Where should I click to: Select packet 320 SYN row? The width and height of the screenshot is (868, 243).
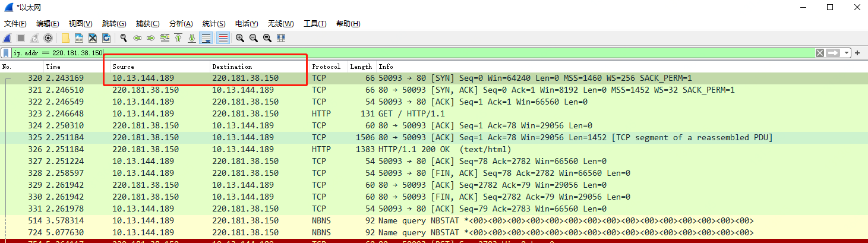[434, 78]
